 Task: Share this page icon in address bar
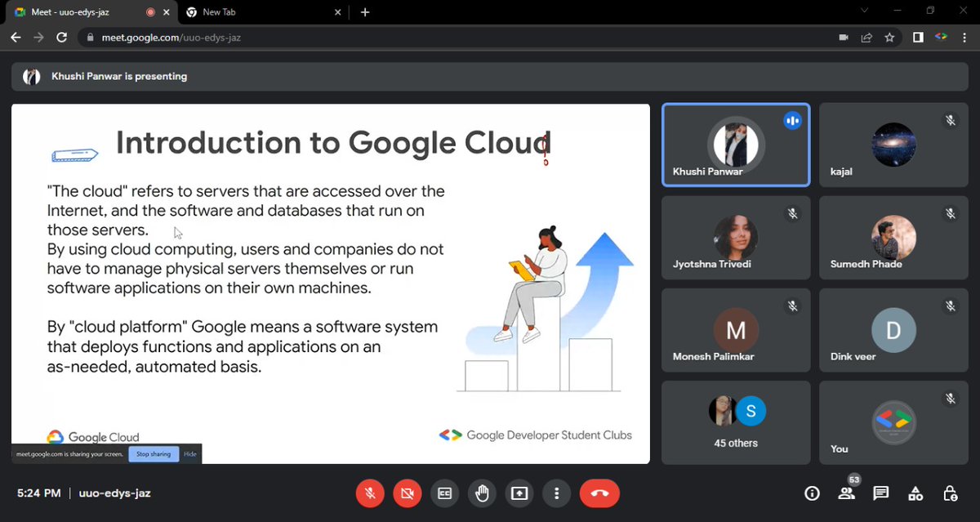(x=866, y=38)
